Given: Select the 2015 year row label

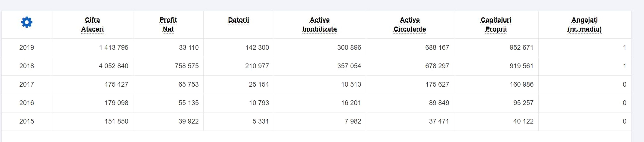Looking at the screenshot, I should [x=27, y=121].
